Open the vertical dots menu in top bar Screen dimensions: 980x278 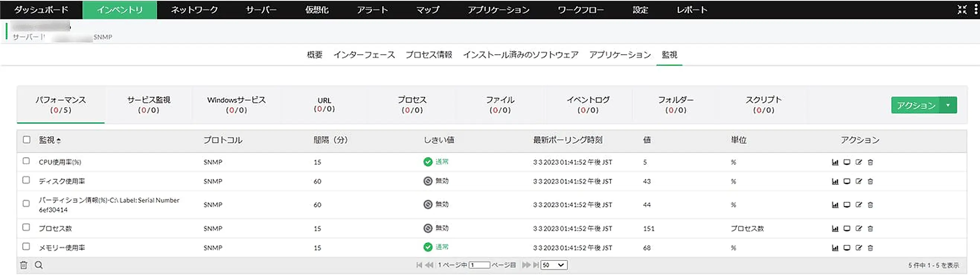(976, 10)
